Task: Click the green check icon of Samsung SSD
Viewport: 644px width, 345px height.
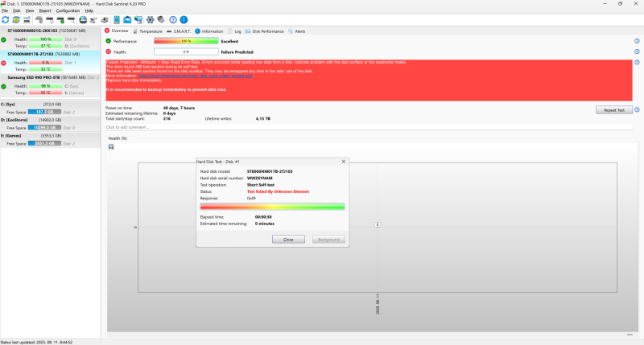Action: coord(4,87)
